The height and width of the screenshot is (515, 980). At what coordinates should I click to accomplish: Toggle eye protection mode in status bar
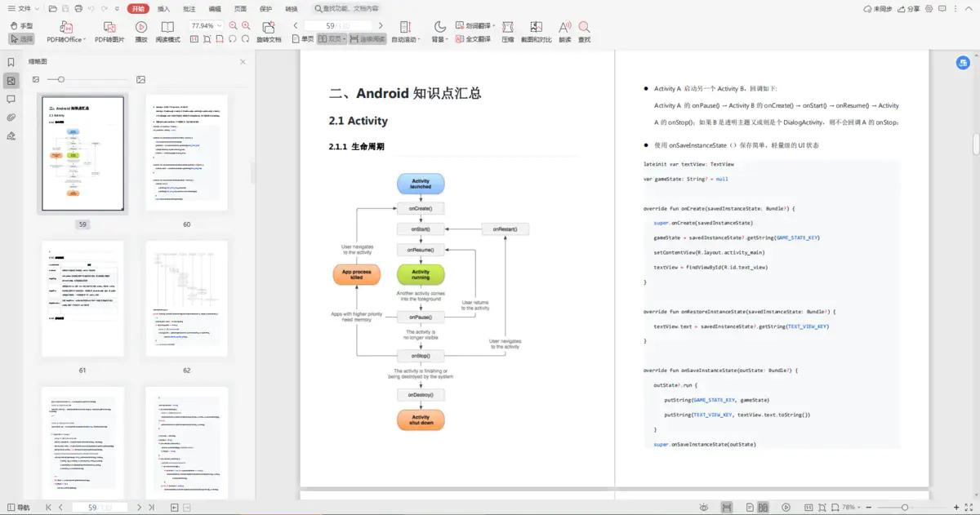point(703,508)
